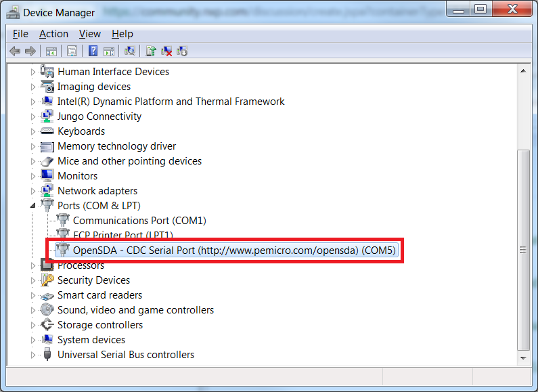Viewport: 538px width, 392px height.
Task: Expand the Security Devices node
Action: click(x=33, y=280)
